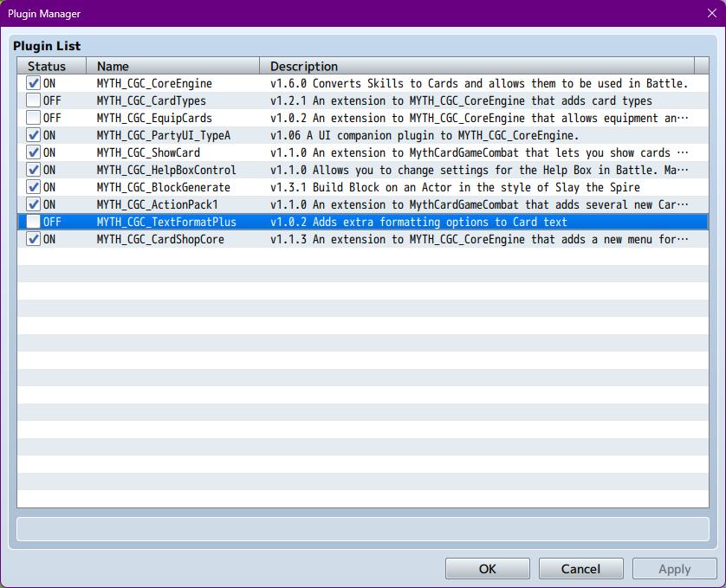
Task: Click the 'adds a new menu for' description
Action: coord(479,239)
